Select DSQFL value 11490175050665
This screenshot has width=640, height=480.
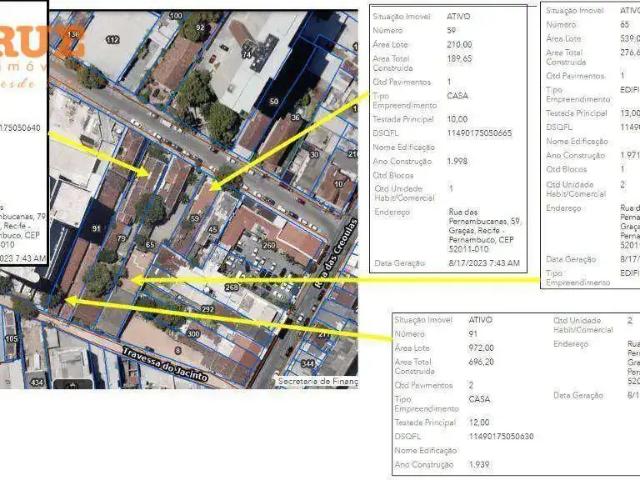pyautogui.click(x=480, y=133)
